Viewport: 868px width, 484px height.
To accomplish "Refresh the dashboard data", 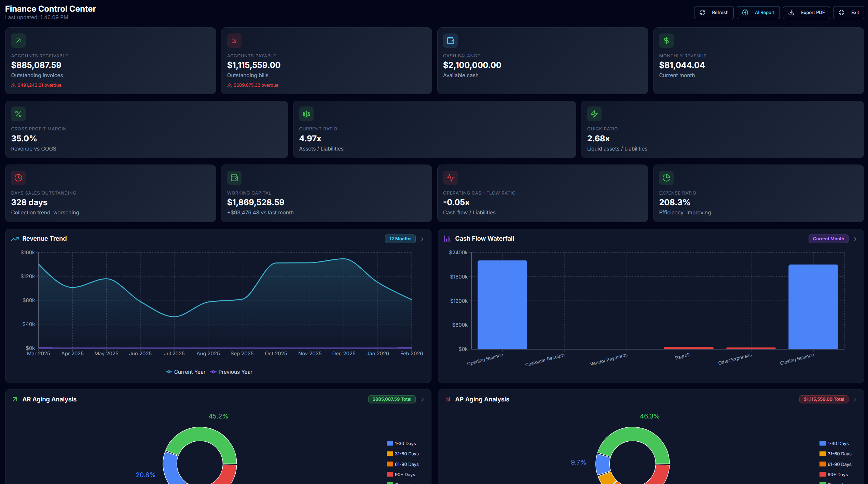I will pyautogui.click(x=714, y=13).
